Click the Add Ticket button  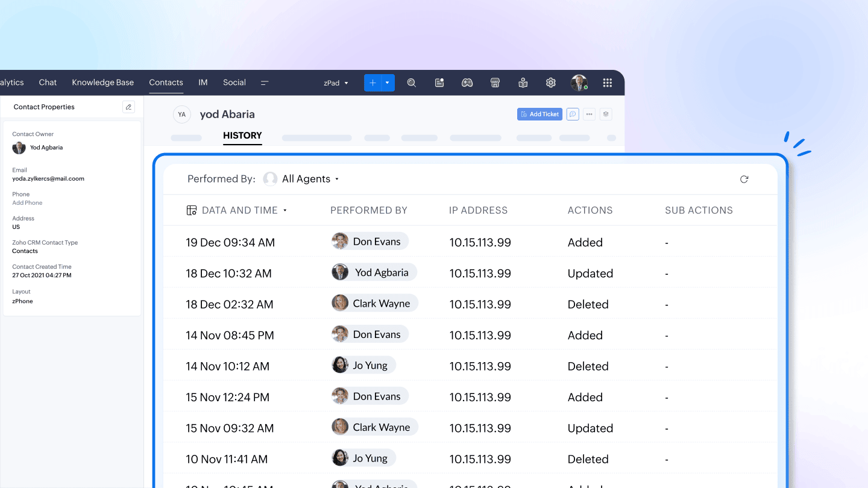tap(539, 114)
